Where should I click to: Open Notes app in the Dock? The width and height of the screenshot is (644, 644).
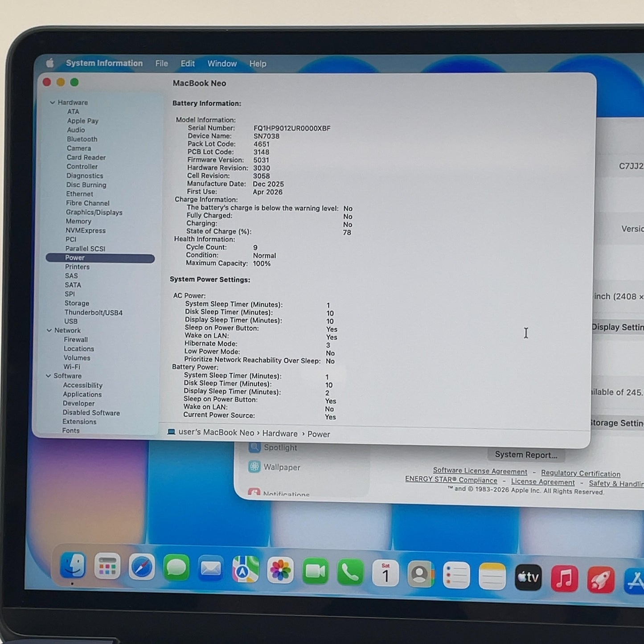(x=492, y=576)
